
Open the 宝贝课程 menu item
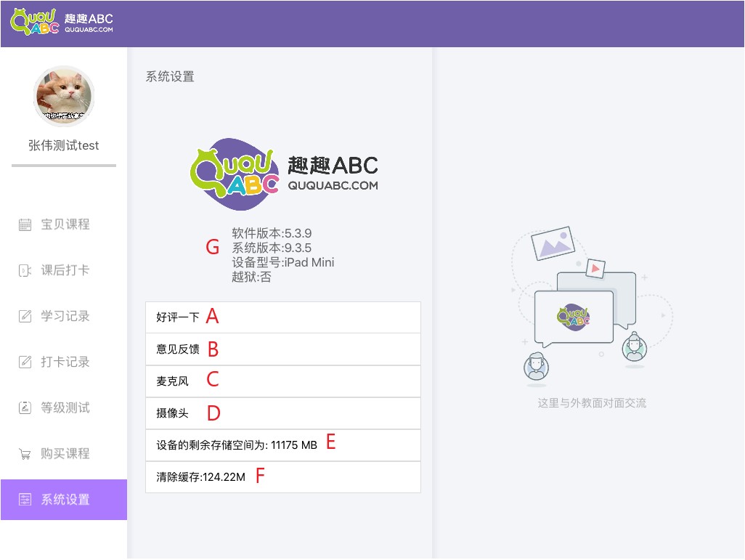[x=65, y=224]
